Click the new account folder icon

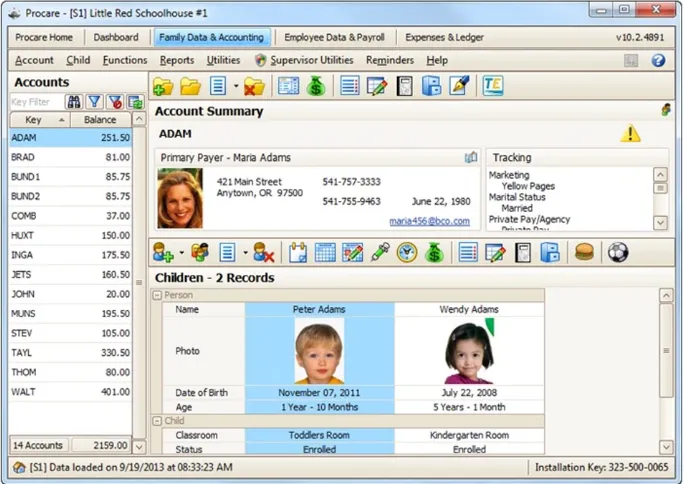point(163,86)
